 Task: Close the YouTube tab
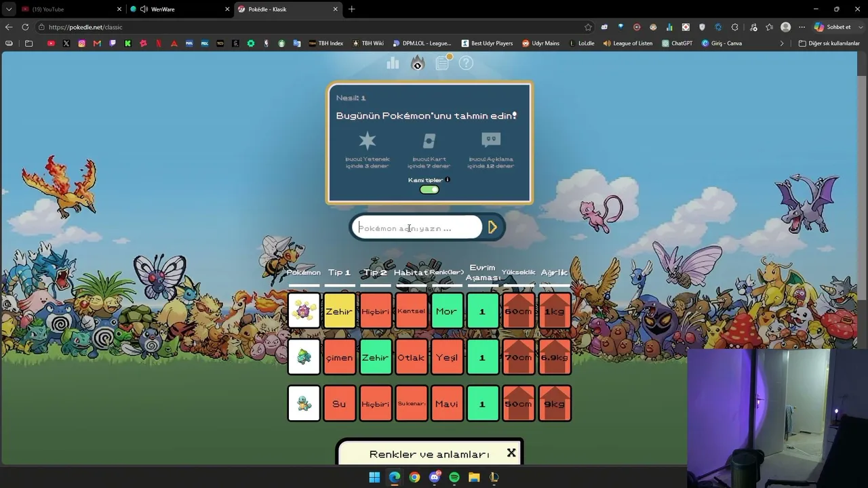pyautogui.click(x=119, y=9)
